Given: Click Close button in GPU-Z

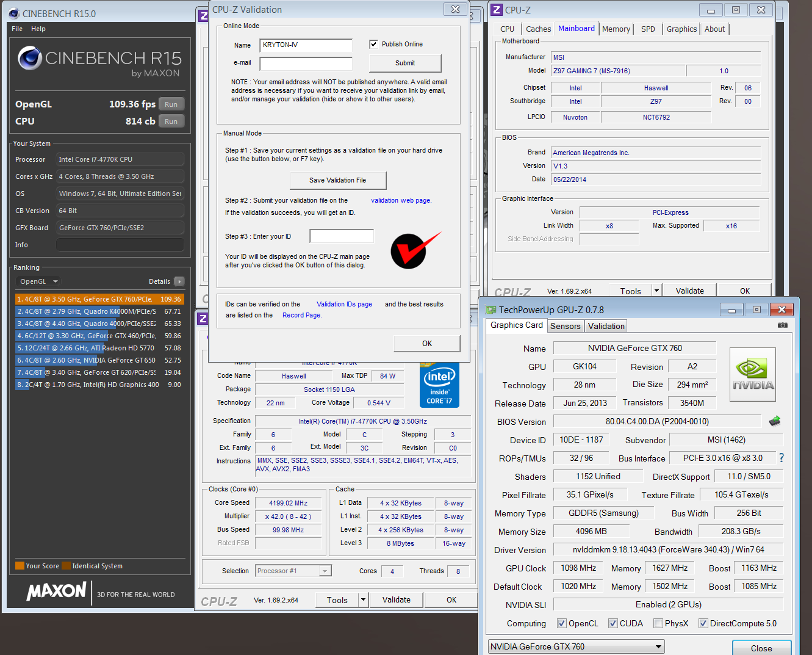Looking at the screenshot, I should tap(761, 648).
